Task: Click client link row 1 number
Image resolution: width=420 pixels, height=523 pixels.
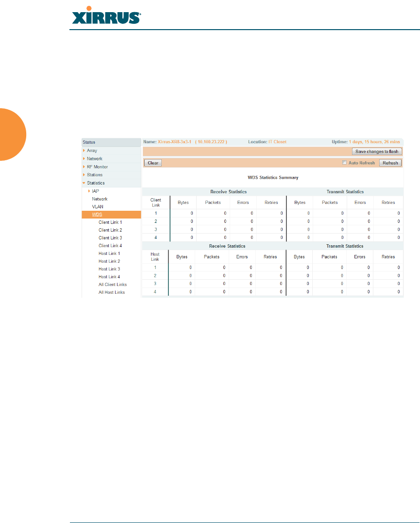Action: tap(156, 213)
